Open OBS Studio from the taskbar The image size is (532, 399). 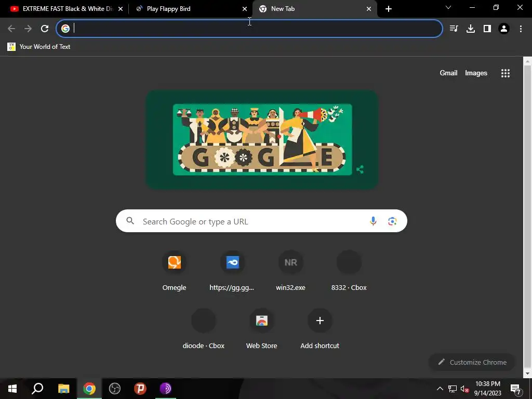click(x=115, y=389)
